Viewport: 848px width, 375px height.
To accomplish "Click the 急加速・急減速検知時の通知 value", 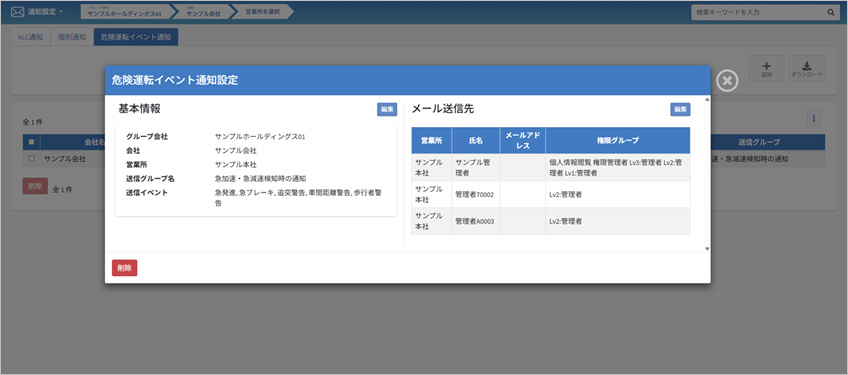I will click(x=261, y=179).
